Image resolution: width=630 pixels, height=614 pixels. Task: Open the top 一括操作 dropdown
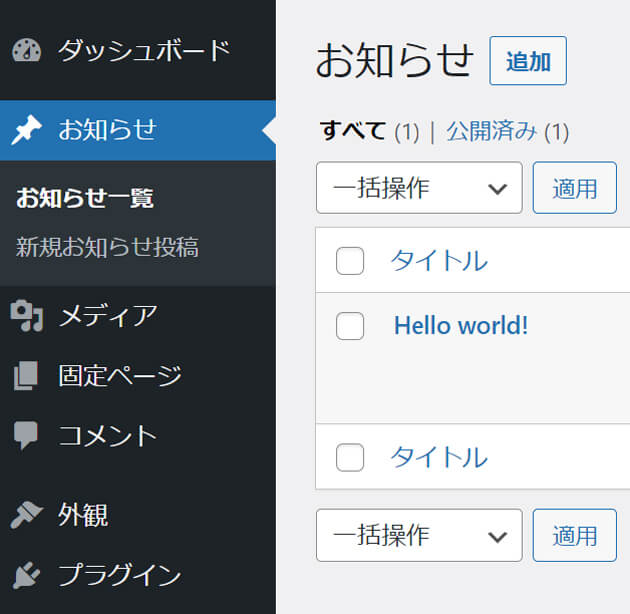click(419, 188)
